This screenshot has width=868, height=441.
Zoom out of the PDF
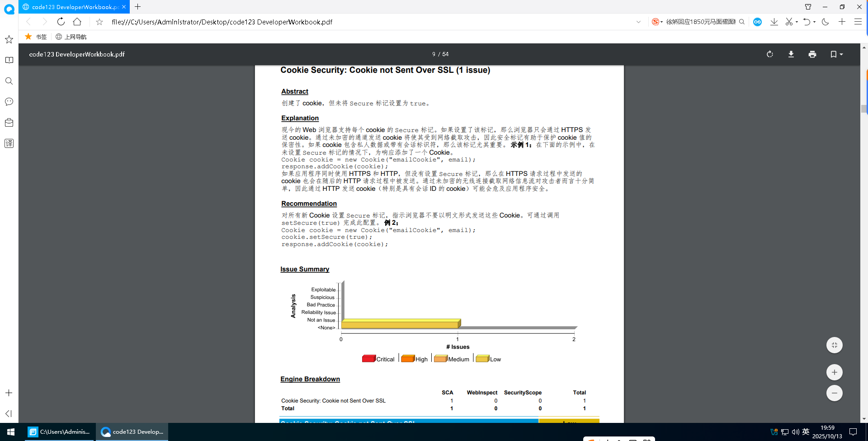[x=835, y=393]
